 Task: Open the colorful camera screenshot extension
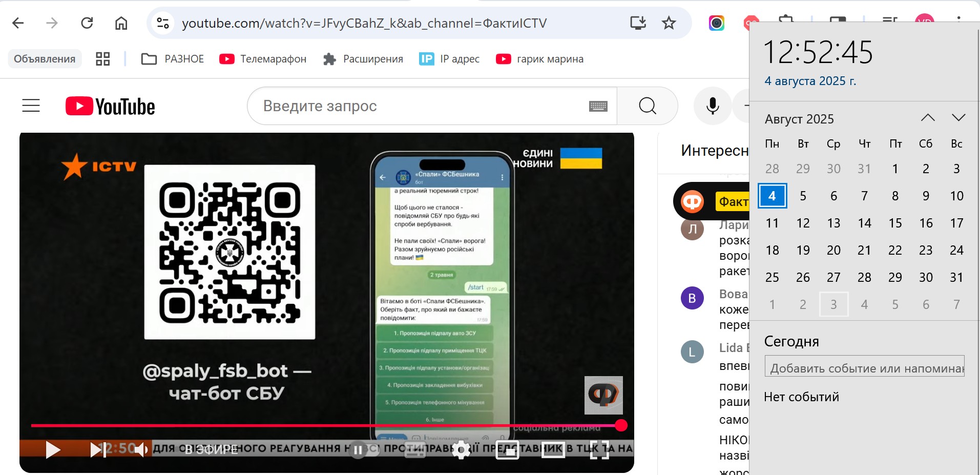716,23
